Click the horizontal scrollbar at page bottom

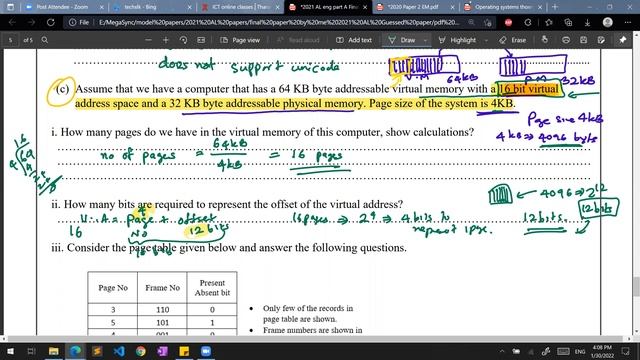(x=316, y=339)
